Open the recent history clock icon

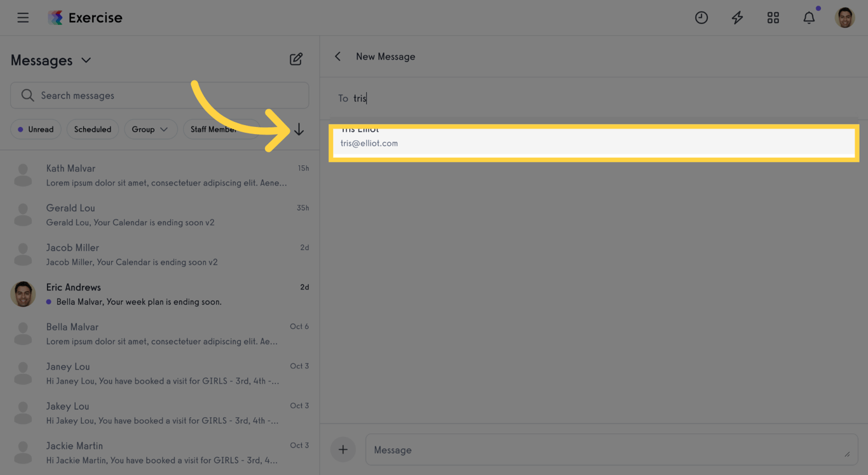tap(702, 17)
